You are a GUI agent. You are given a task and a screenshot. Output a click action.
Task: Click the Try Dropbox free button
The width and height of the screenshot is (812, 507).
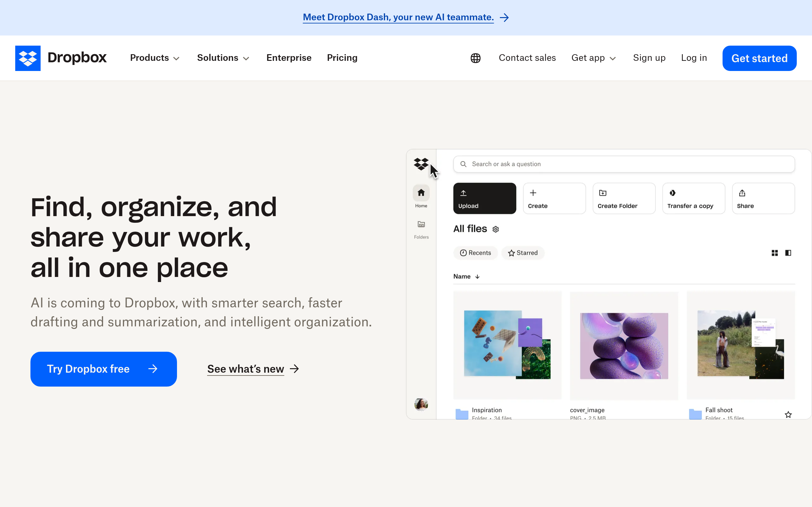[103, 369]
